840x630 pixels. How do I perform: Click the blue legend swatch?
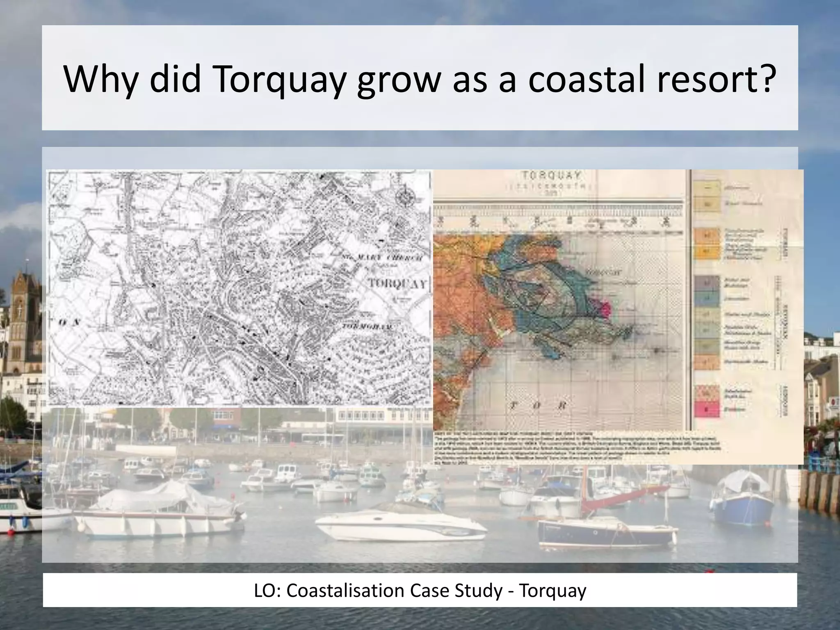[x=707, y=299]
